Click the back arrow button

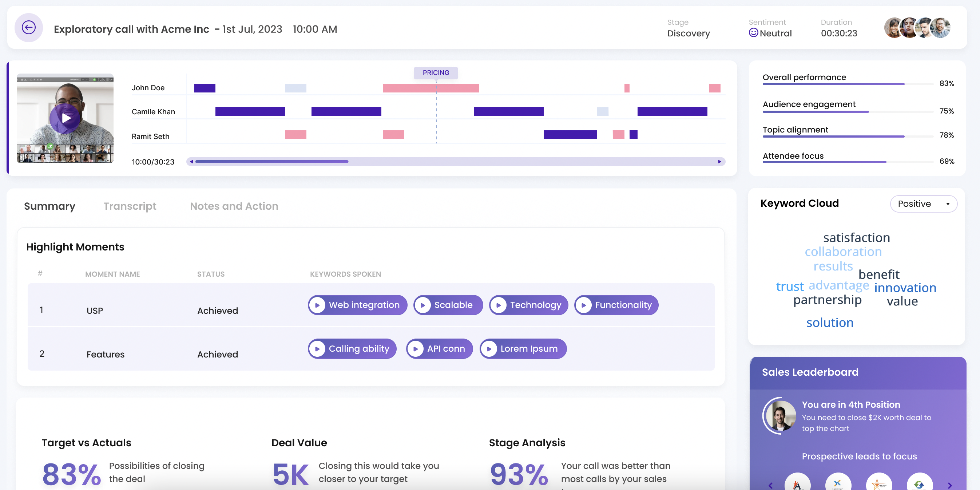(x=28, y=27)
